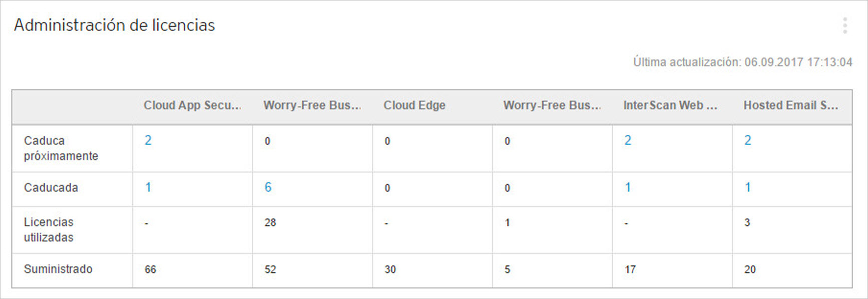Click the Licencias utilizadas row label
The height and width of the screenshot is (299, 868).
point(49,230)
